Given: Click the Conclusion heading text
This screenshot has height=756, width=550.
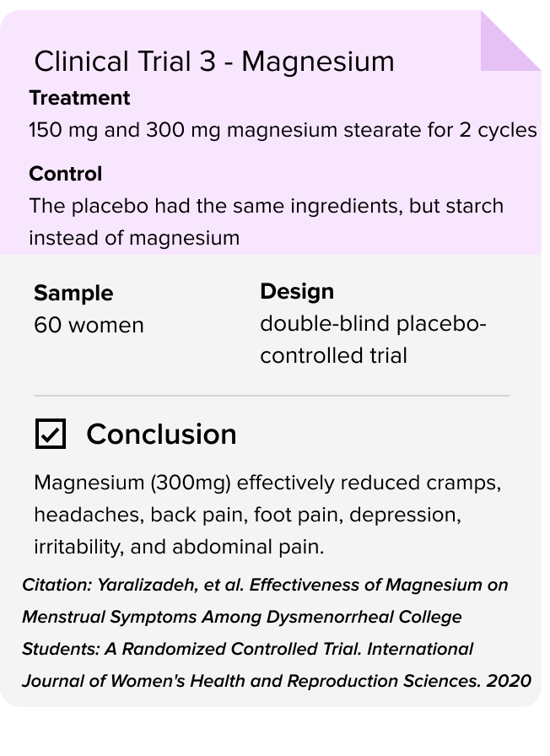Looking at the screenshot, I should point(161,434).
